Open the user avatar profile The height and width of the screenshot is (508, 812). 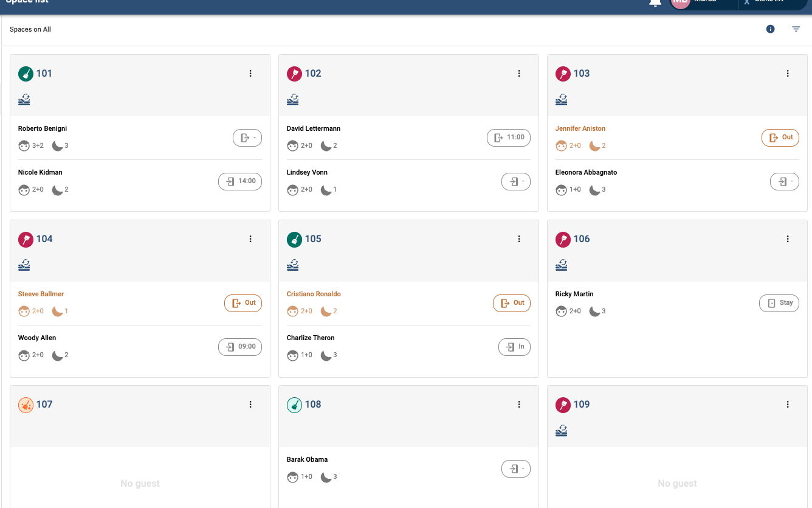point(681,2)
